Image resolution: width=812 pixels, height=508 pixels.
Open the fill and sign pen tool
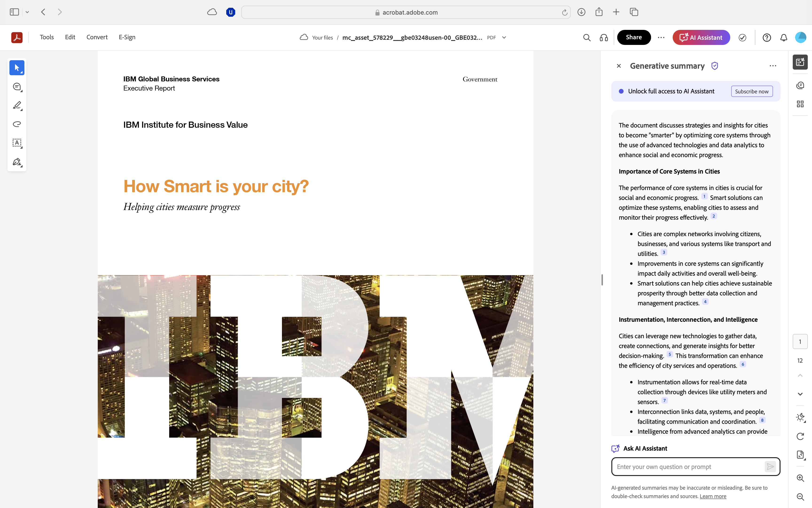17,162
